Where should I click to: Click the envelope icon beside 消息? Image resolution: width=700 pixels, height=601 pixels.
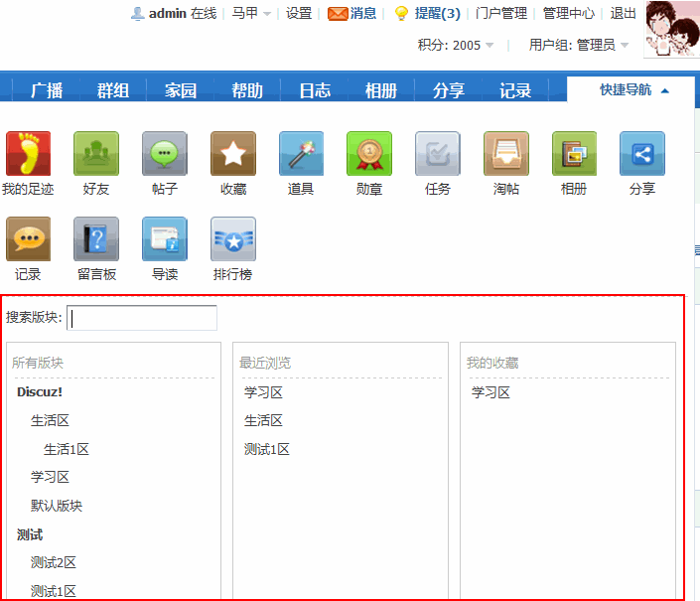[337, 14]
